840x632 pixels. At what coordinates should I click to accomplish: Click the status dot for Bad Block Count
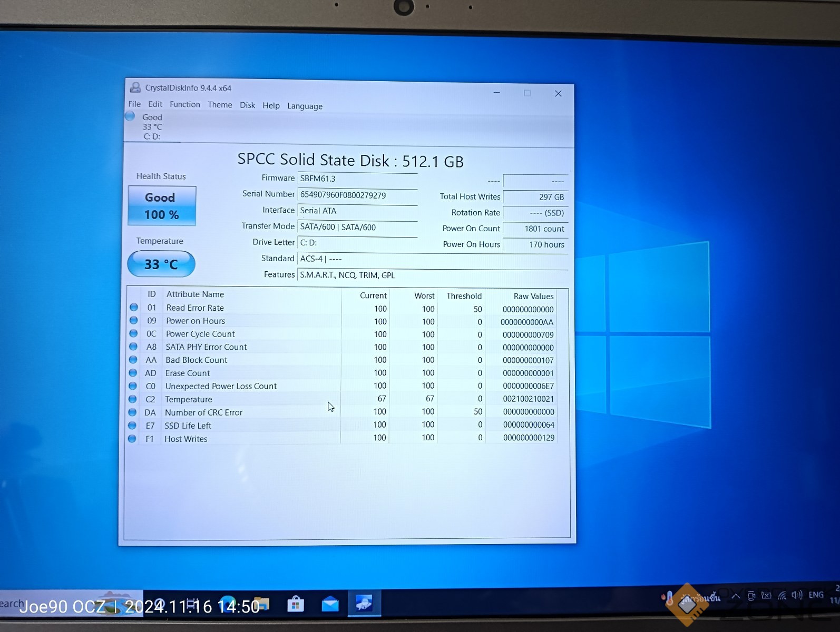(133, 360)
